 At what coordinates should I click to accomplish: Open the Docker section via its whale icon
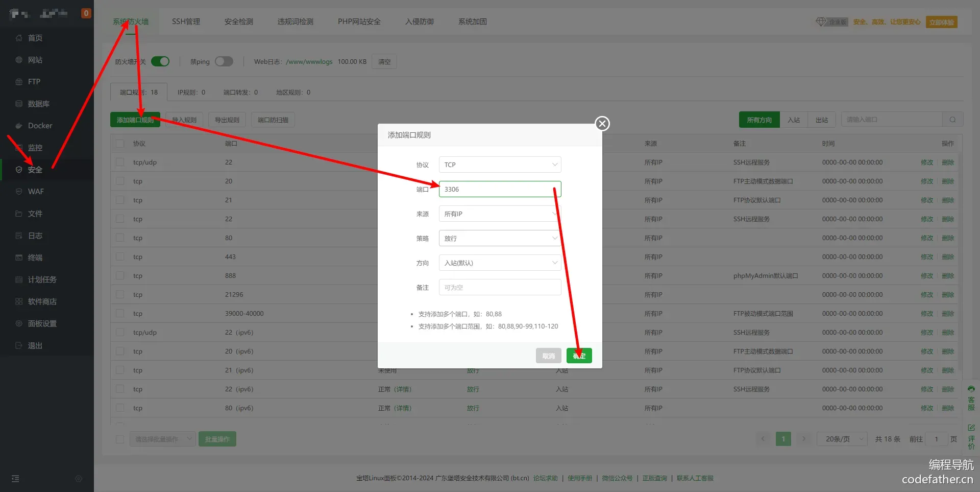[x=19, y=126]
